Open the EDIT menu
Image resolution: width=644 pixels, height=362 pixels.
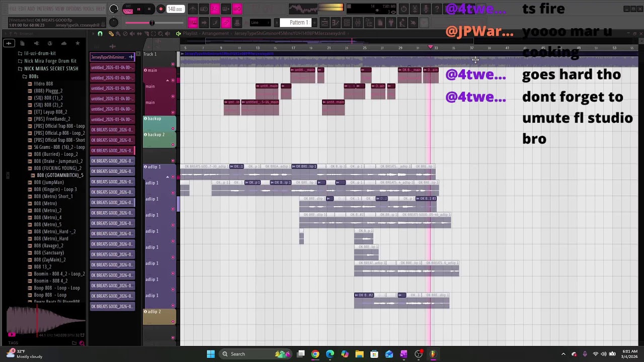coord(22,9)
